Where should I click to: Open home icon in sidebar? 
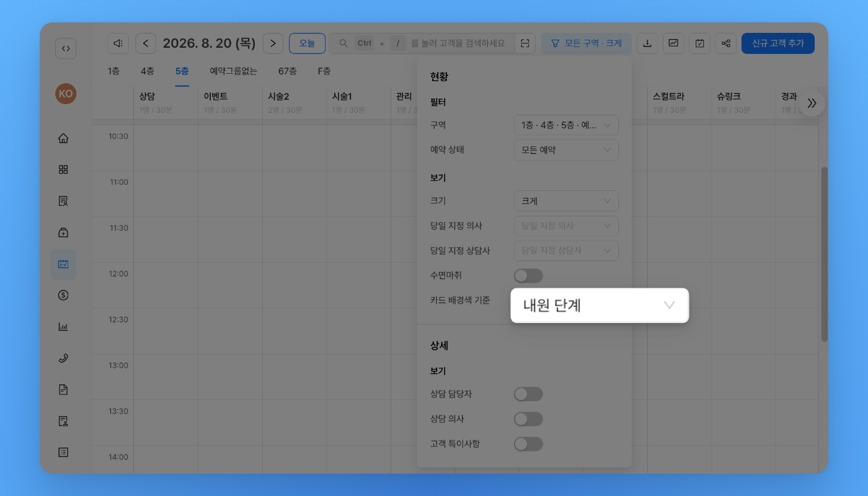point(63,138)
